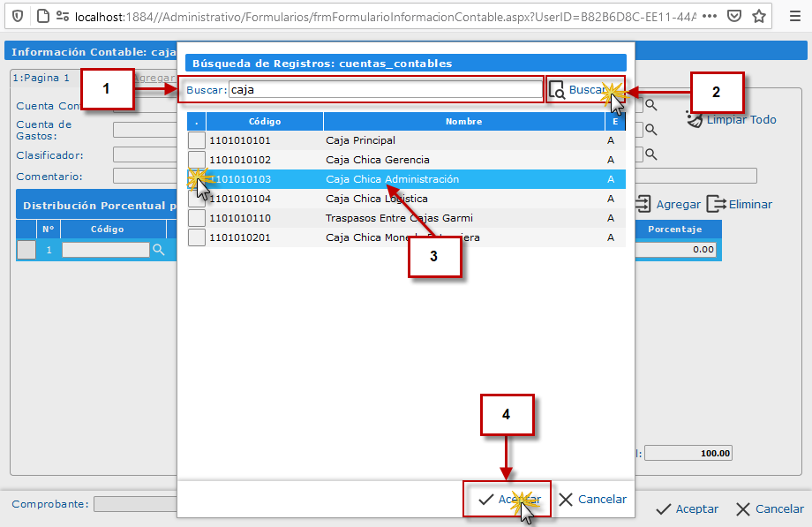Tick checkbox for Caja Chica Logística row
Viewport: 812px width, 527px height.
point(196,199)
